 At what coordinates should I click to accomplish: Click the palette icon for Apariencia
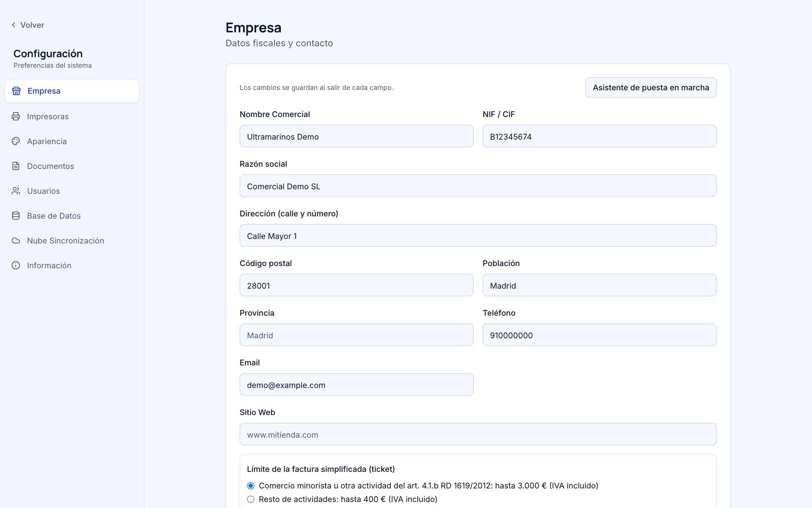point(16,141)
